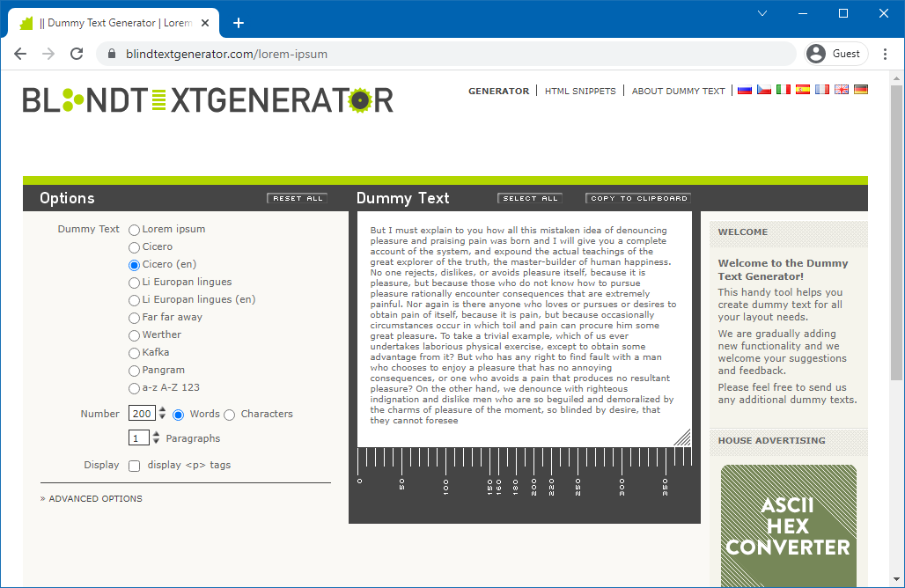The height and width of the screenshot is (588, 905).
Task: Switch to French via flag icon
Action: 822,90
